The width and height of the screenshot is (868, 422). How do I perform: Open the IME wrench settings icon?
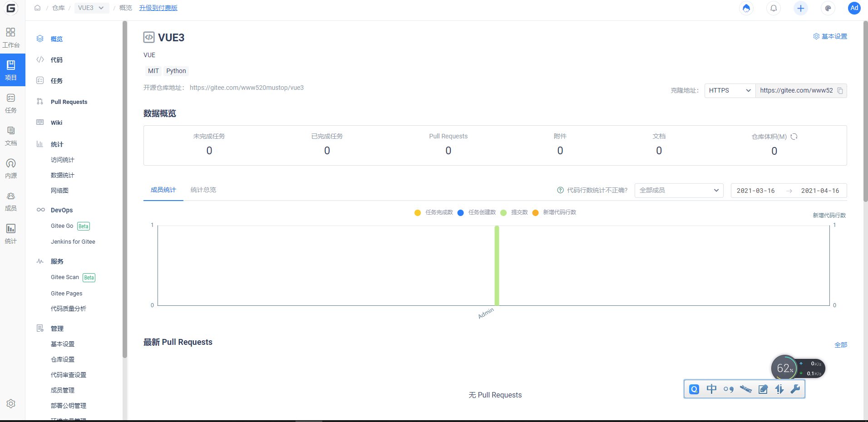coord(795,389)
